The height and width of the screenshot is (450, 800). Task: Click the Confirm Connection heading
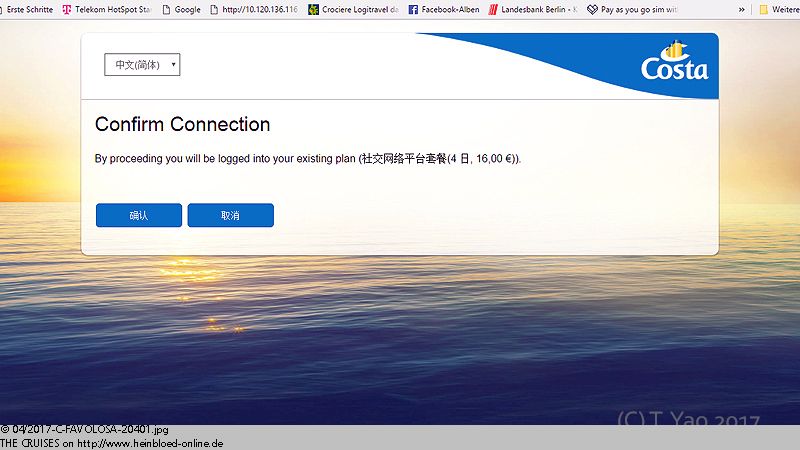[182, 124]
